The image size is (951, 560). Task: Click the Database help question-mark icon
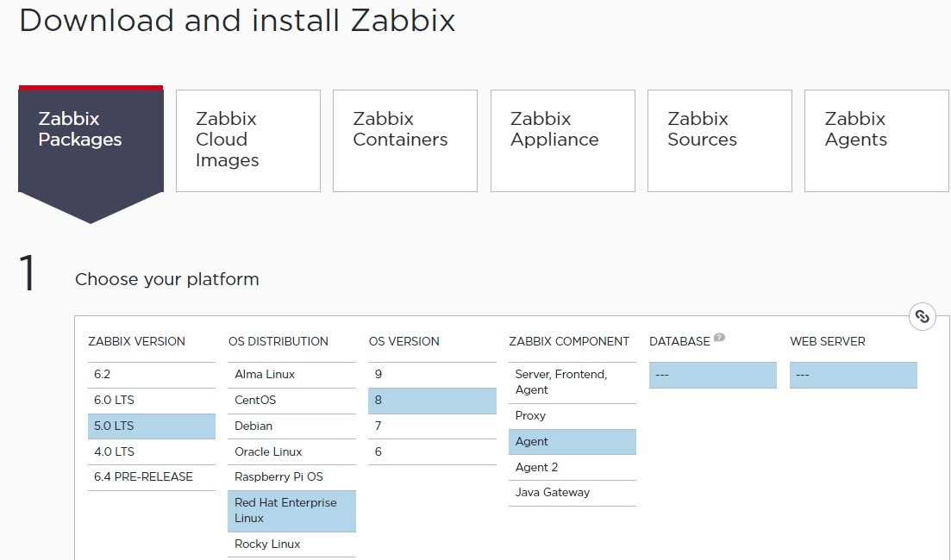pyautogui.click(x=719, y=338)
